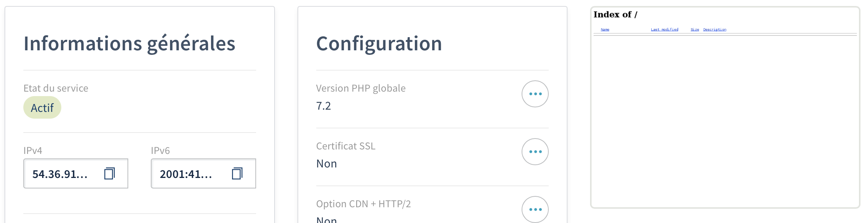The height and width of the screenshot is (223, 868).
Task: Sort the index listing by Name
Action: 605,30
